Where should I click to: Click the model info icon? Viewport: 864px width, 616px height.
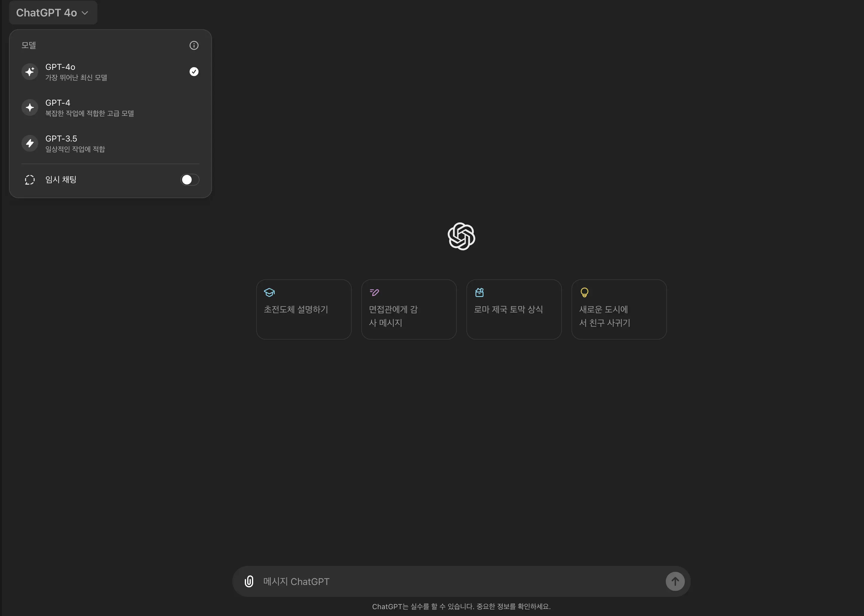(x=194, y=46)
